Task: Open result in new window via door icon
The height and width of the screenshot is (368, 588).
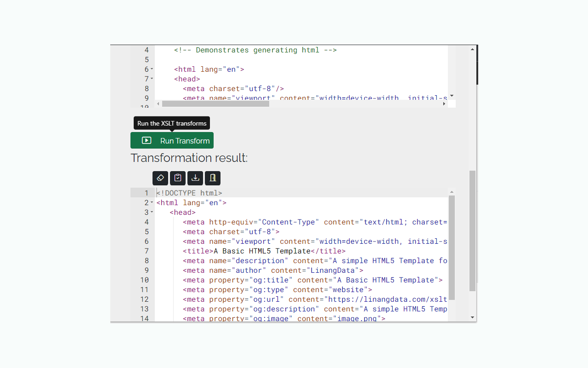Action: click(212, 178)
